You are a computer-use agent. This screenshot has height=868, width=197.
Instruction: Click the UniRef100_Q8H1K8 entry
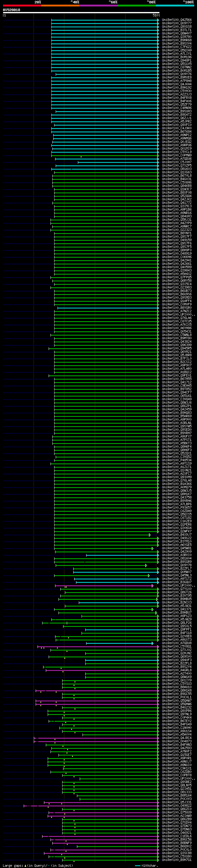pos(176,690)
